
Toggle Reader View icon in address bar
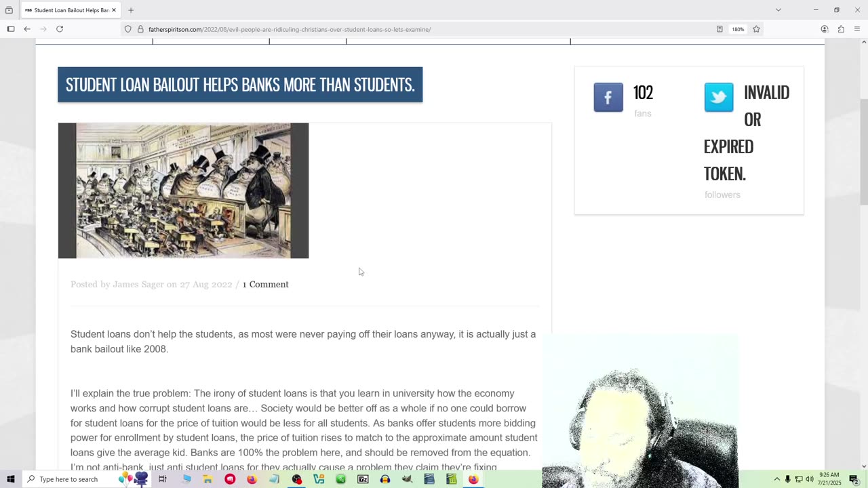point(719,29)
